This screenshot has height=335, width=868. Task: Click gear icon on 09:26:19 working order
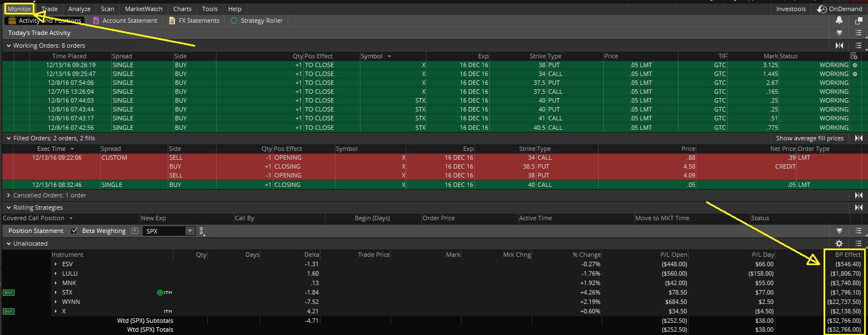pyautogui.click(x=855, y=65)
